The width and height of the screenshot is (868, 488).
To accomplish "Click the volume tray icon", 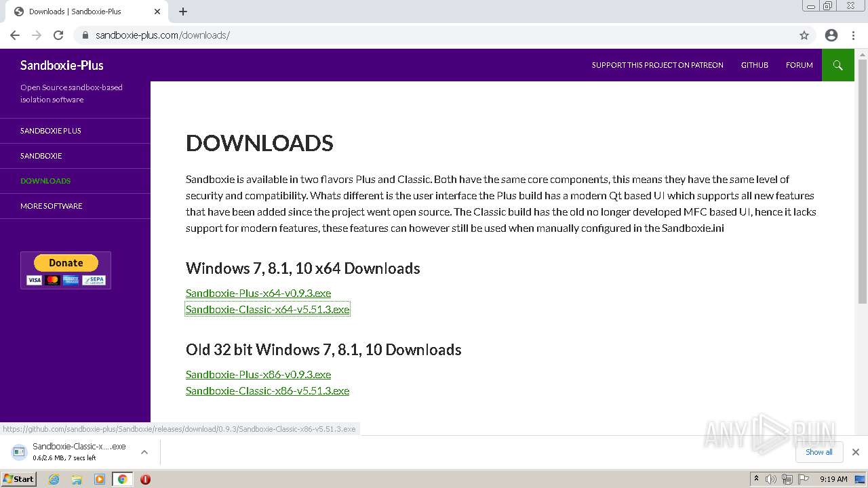I will click(771, 479).
